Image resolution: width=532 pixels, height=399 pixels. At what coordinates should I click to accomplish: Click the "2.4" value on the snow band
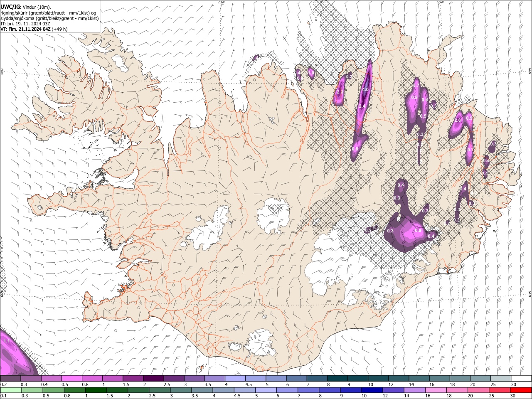click(362, 106)
